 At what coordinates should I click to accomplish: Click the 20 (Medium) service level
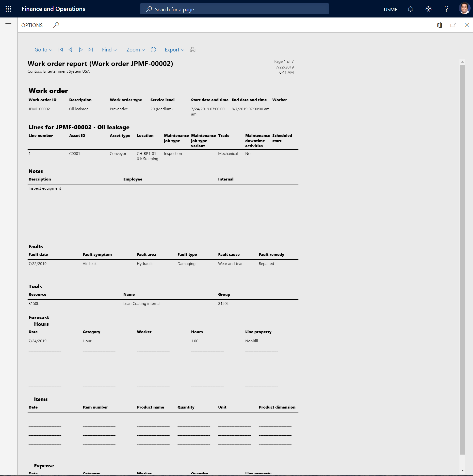(x=162, y=109)
